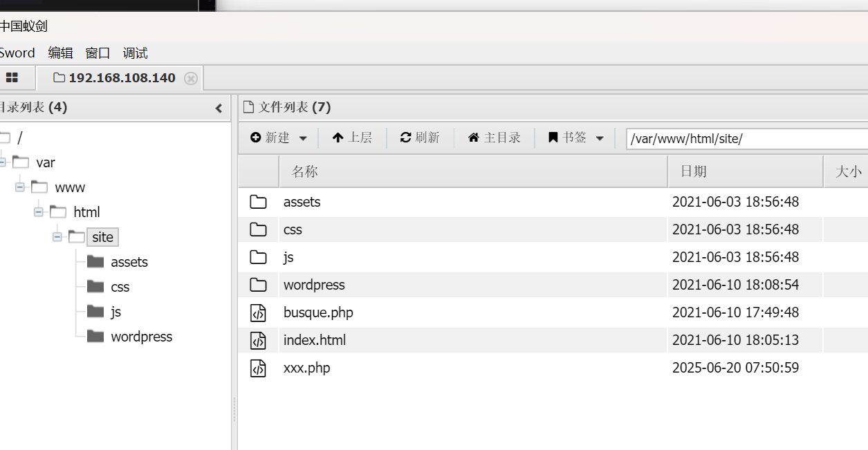Select wordpress in directory tree

142,337
